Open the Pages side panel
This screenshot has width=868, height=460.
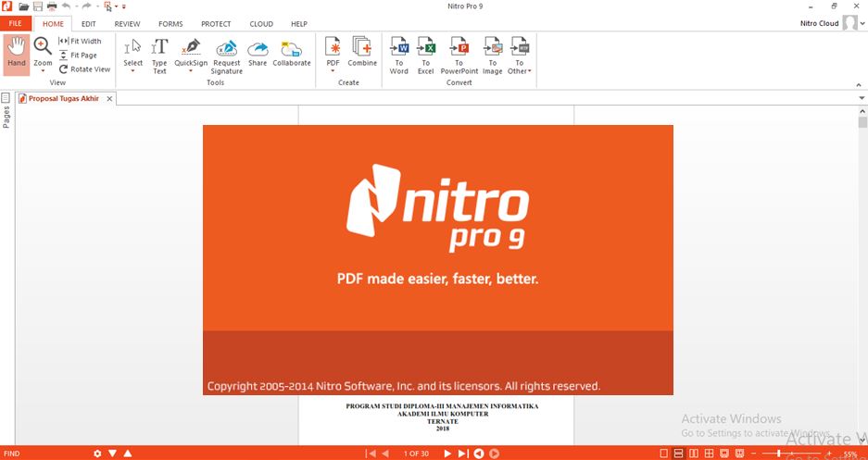click(6, 109)
